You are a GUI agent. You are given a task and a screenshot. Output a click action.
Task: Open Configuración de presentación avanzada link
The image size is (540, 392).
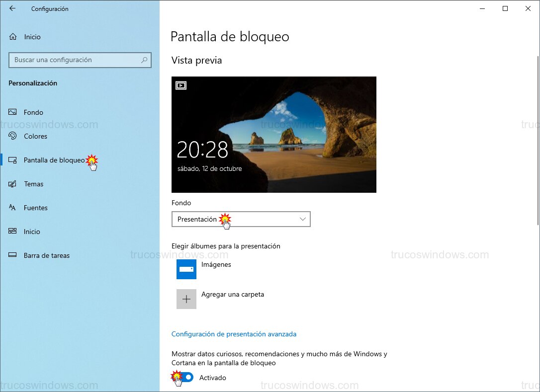coord(234,334)
